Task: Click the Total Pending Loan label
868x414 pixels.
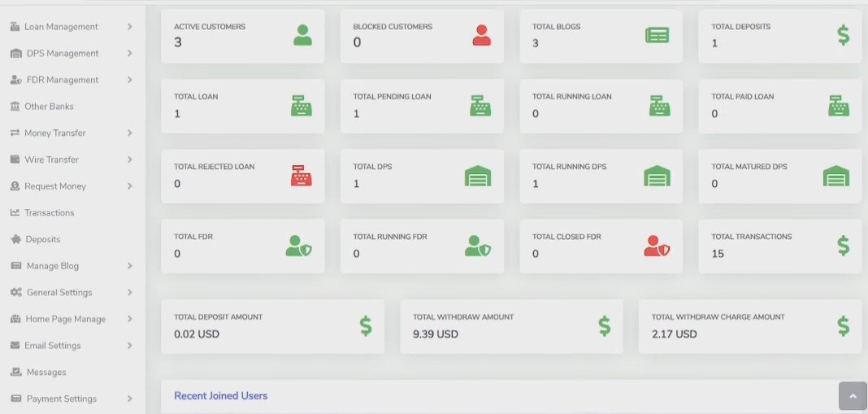Action: (392, 97)
